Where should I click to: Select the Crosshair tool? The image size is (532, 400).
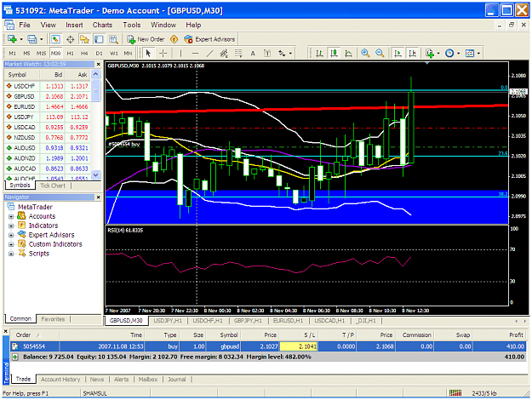coord(163,54)
